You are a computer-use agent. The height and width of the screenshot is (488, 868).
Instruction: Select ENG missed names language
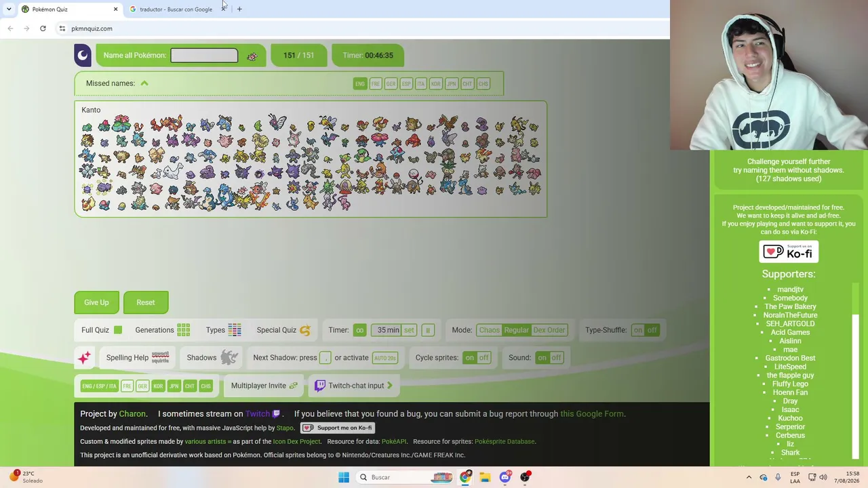click(360, 84)
